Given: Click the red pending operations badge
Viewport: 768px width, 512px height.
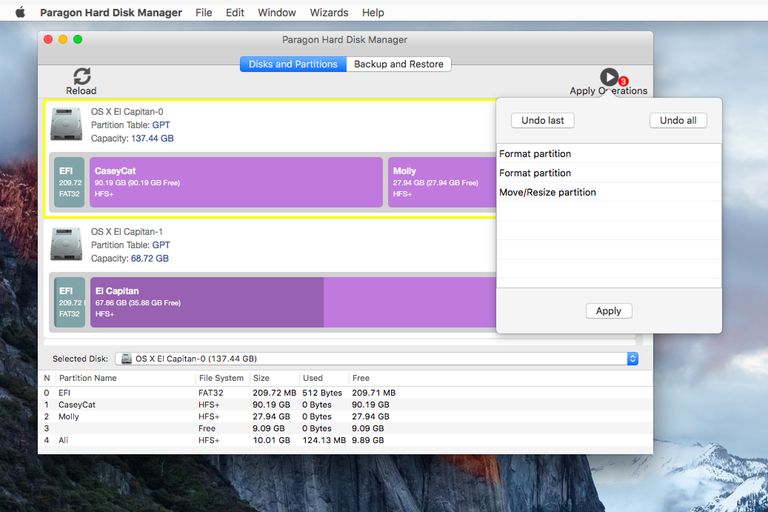Looking at the screenshot, I should (x=623, y=81).
